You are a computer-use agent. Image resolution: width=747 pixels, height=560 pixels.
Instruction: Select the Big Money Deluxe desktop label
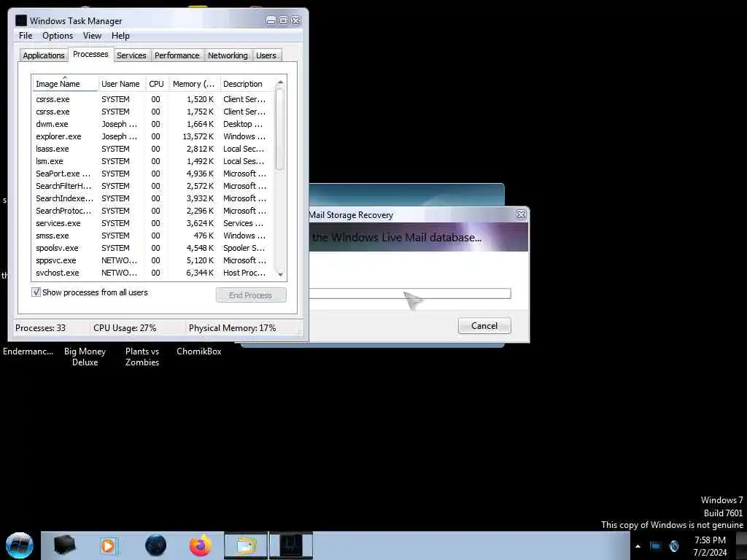pos(85,357)
